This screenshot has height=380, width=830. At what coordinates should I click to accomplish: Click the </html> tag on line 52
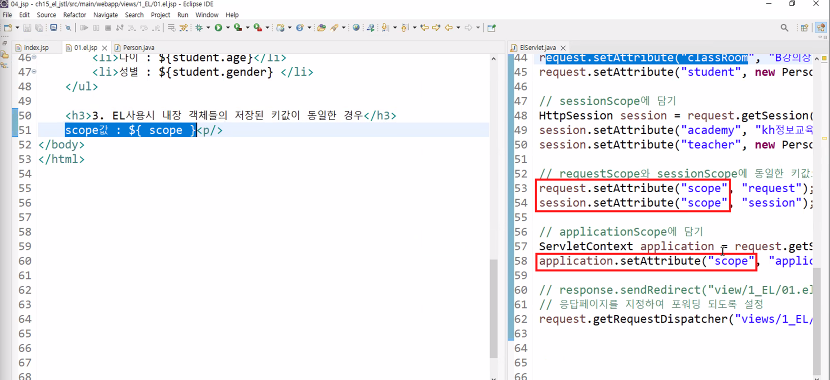coord(61,159)
